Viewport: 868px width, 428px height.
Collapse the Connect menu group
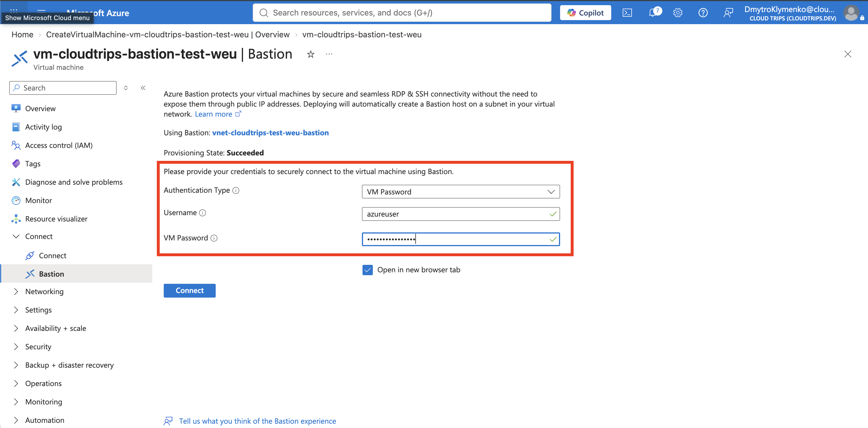click(x=16, y=237)
